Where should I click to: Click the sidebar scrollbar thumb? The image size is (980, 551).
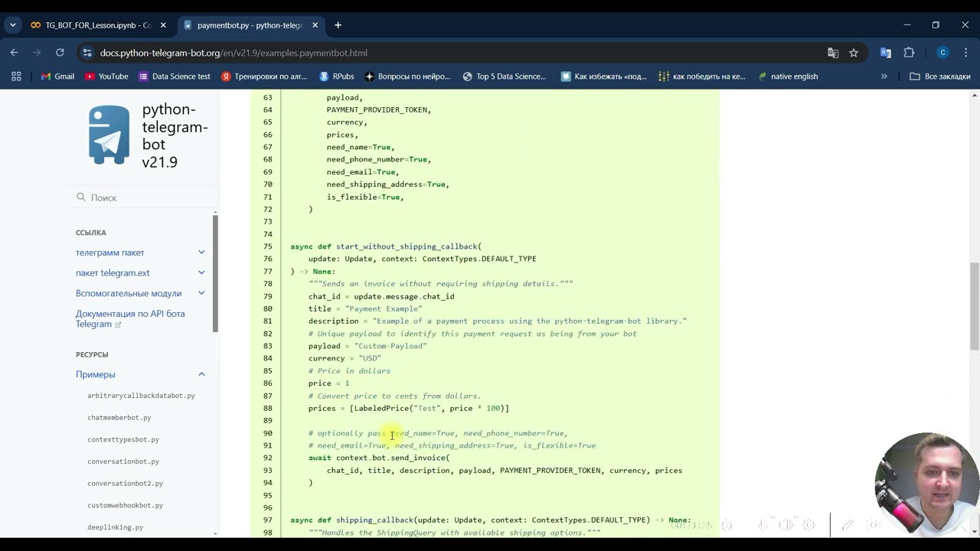click(x=215, y=273)
